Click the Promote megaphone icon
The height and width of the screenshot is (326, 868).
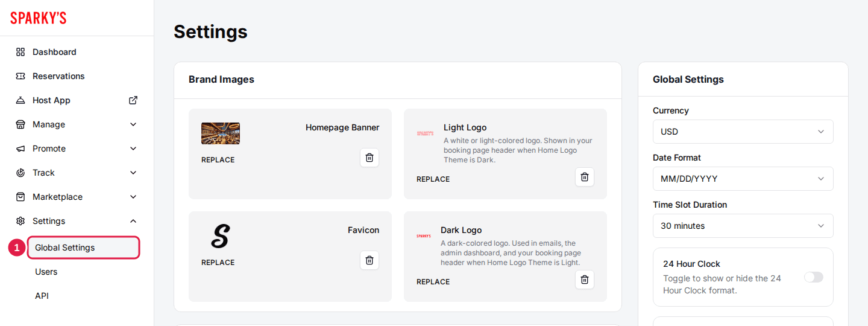20,149
